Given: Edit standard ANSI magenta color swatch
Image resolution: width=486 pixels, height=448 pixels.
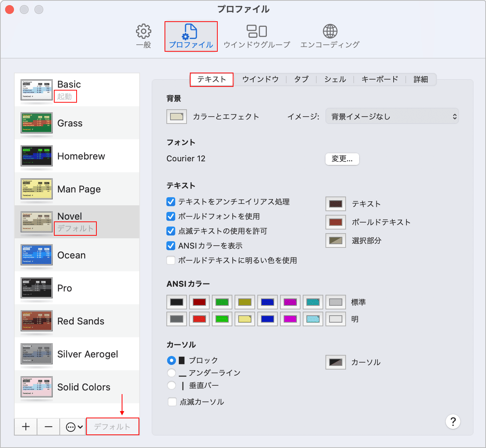Looking at the screenshot, I should (290, 302).
